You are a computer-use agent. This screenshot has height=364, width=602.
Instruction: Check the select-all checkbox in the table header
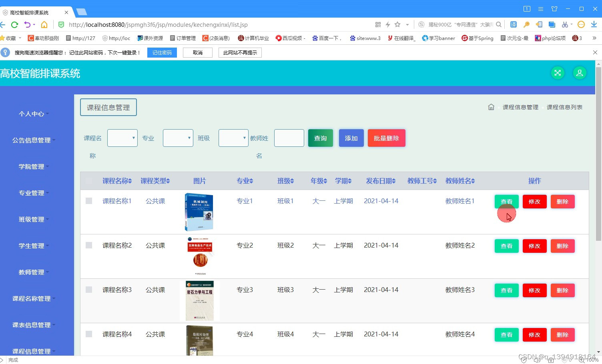[x=88, y=180]
